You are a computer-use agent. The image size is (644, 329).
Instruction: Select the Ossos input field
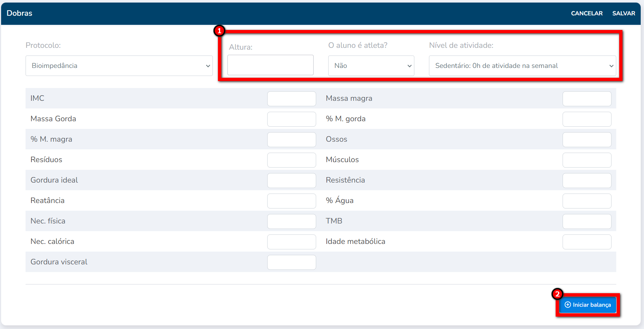[x=587, y=139]
